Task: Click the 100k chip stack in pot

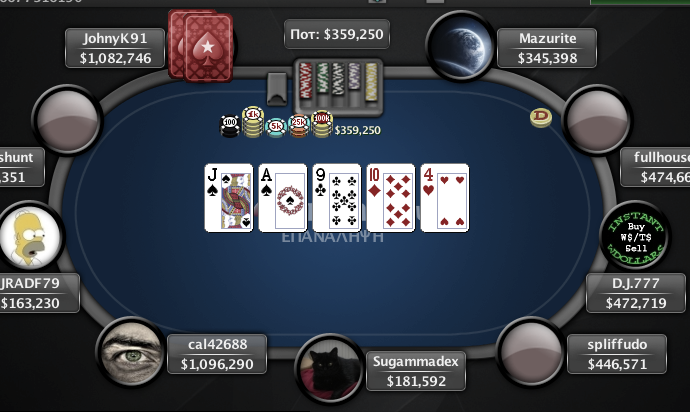Action: click(322, 124)
